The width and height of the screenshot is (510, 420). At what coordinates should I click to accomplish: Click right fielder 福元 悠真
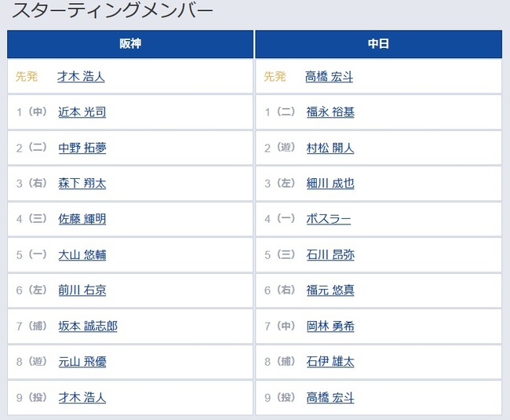[330, 290]
